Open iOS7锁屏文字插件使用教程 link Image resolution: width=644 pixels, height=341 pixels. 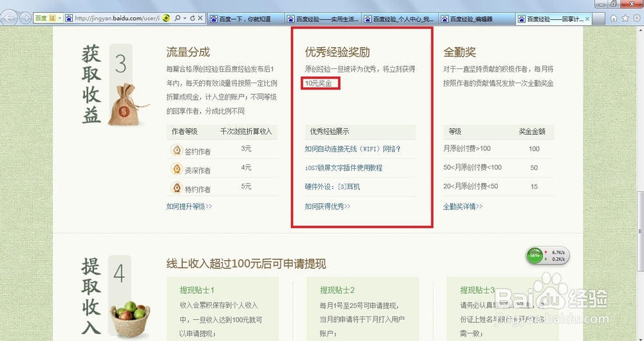coord(343,168)
